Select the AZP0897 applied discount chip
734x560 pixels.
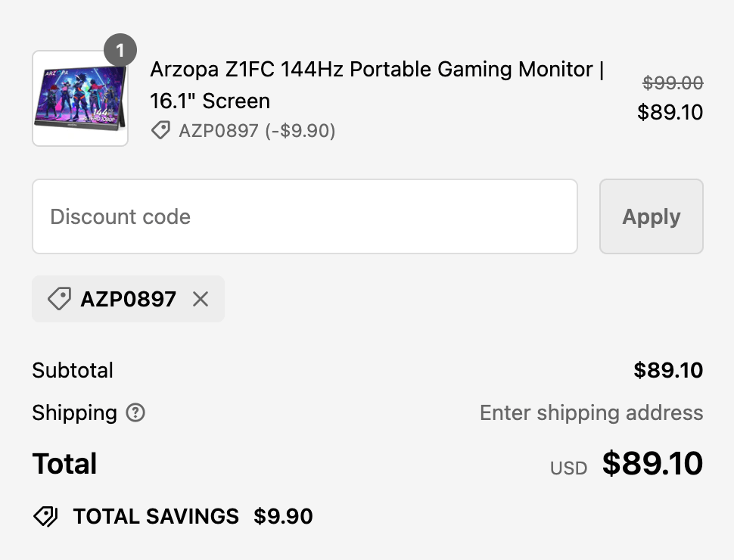(128, 299)
